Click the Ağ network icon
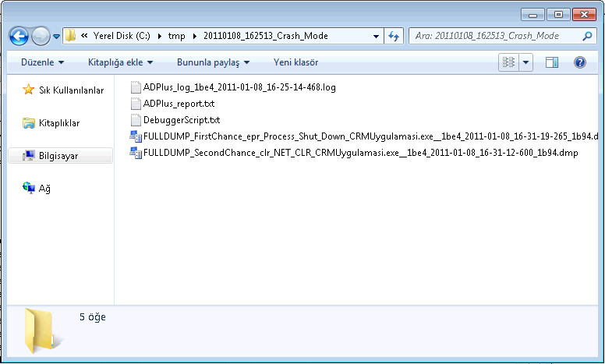Screen dimensions: 605x364 [x=29, y=188]
